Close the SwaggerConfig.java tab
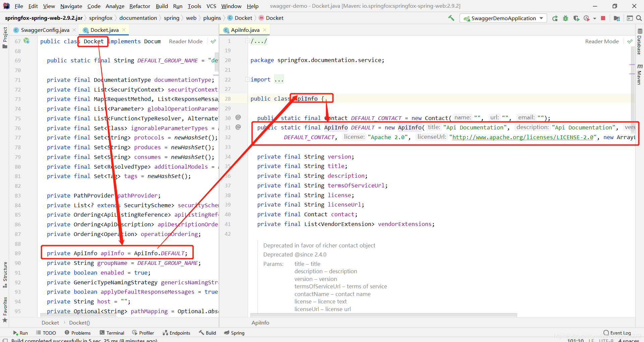The image size is (644, 342). (x=74, y=30)
